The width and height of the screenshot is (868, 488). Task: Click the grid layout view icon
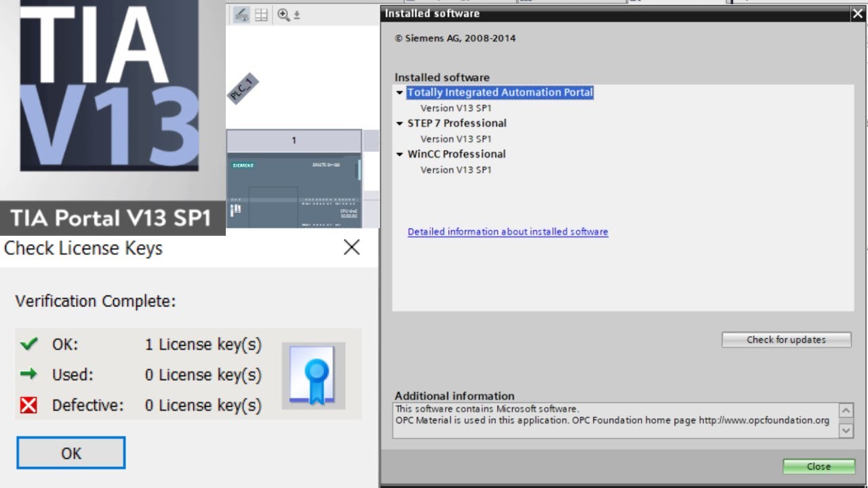tap(261, 15)
